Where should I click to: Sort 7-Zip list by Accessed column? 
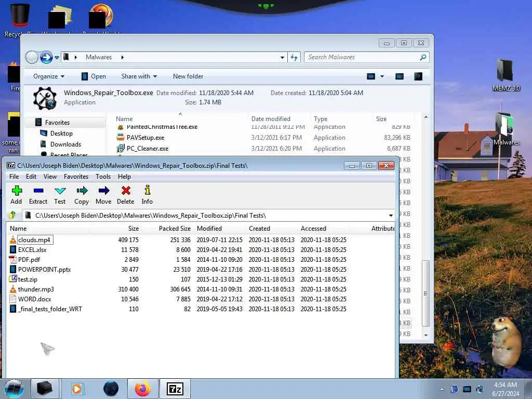click(324, 229)
